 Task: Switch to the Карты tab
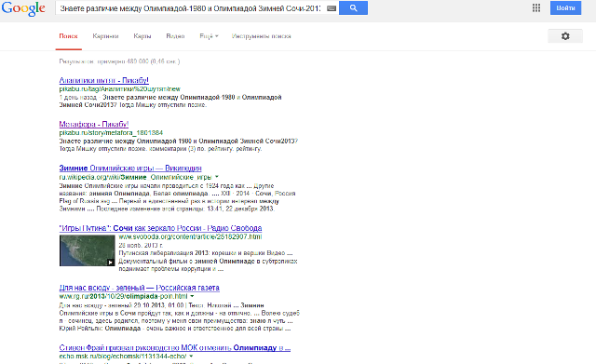coord(142,36)
